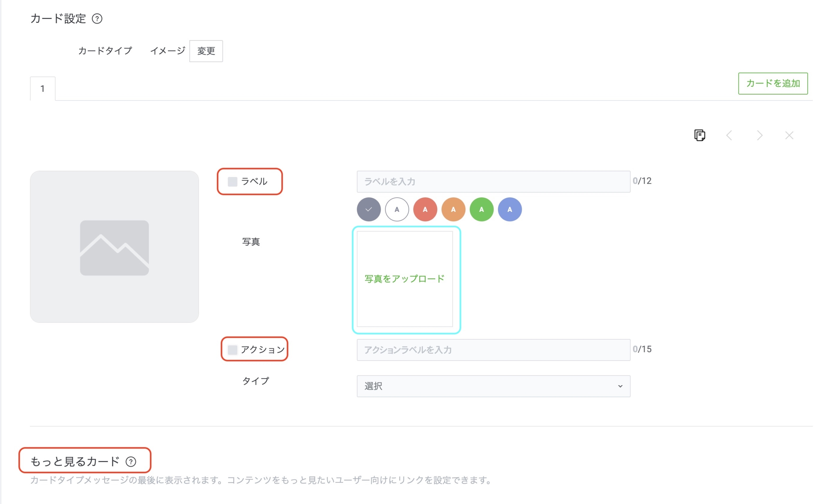Select the red label color swatch

tap(425, 209)
